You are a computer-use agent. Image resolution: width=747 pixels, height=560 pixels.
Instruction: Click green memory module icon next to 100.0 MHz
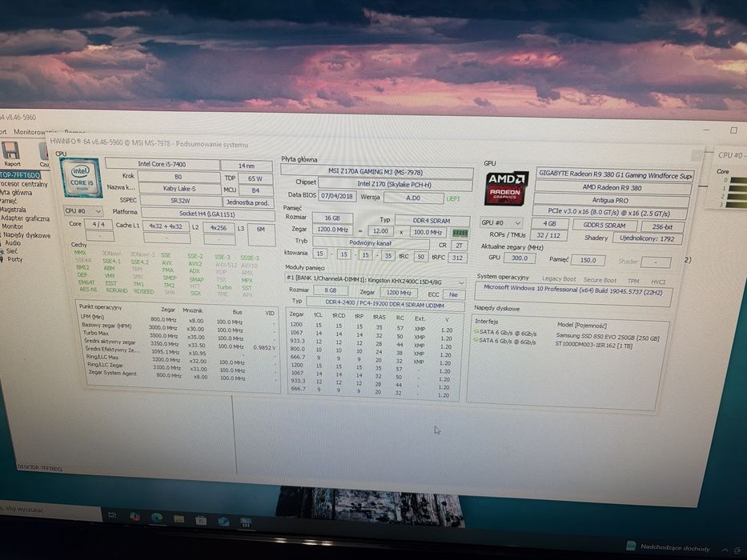460,233
